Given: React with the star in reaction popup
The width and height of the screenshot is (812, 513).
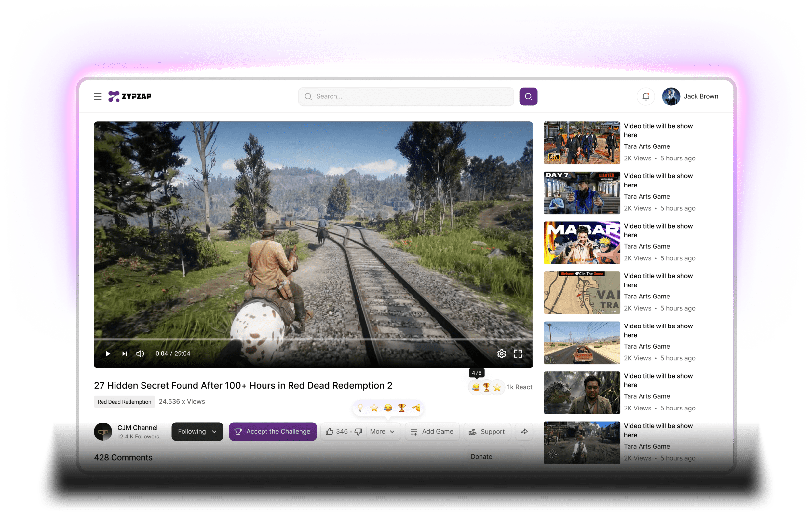Looking at the screenshot, I should (374, 408).
